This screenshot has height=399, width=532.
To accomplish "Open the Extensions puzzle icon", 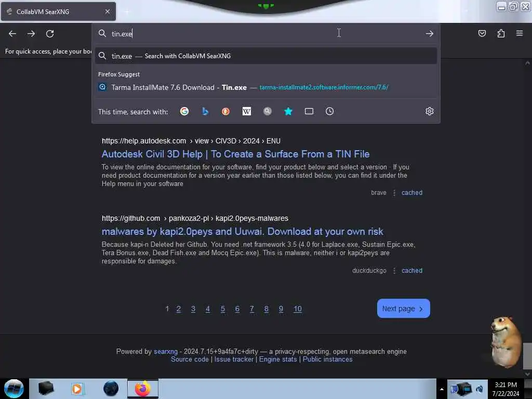I will point(501,33).
